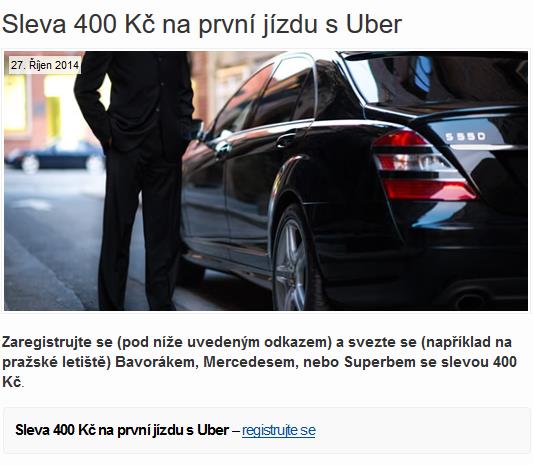This screenshot has height=465, width=533.
Task: Click the rear window of the Mercedes
Action: [433, 78]
